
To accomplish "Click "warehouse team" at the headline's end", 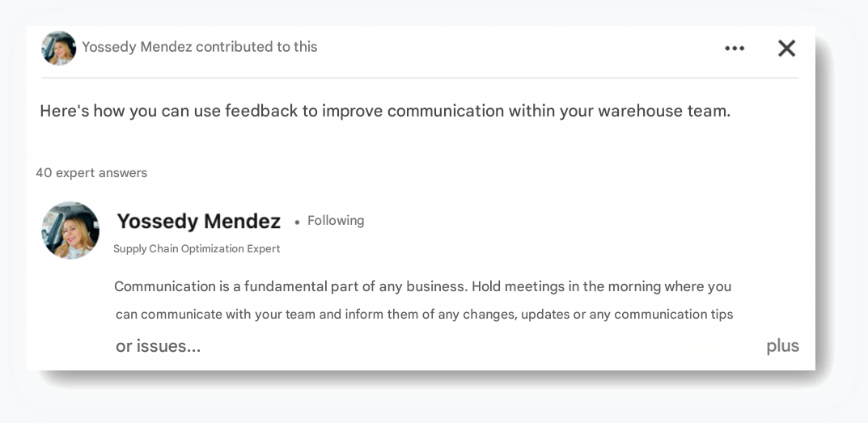I will pyautogui.click(x=663, y=111).
